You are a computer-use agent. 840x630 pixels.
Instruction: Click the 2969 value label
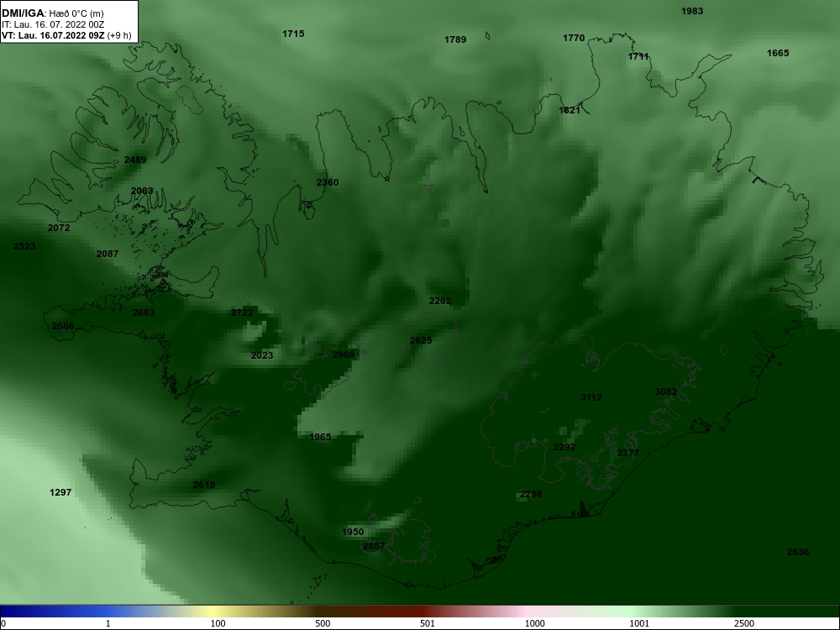344,354
